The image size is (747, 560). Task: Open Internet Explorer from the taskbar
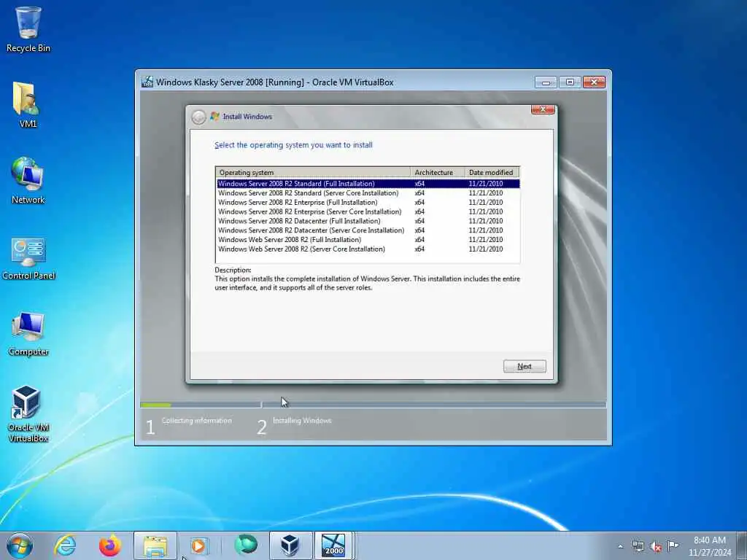point(65,545)
